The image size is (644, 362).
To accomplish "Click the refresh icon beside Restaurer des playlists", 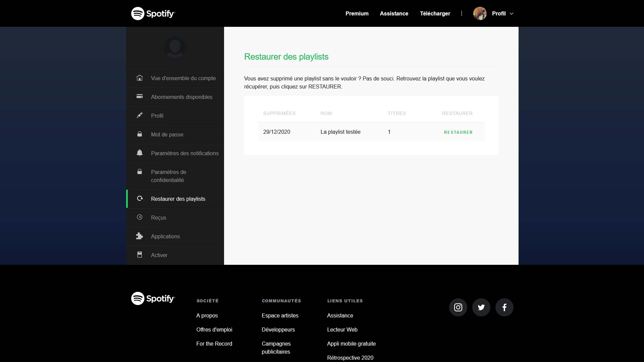I will click(140, 198).
